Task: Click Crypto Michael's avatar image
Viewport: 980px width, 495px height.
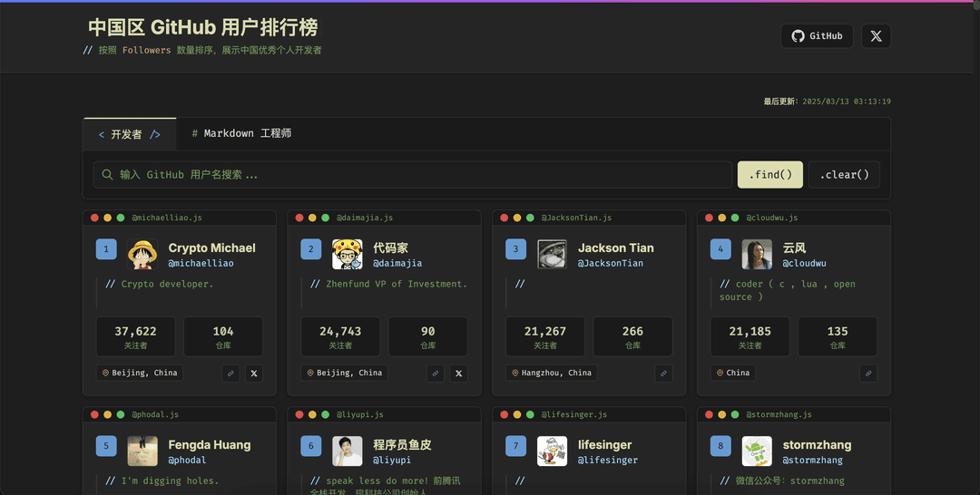Action: click(142, 254)
